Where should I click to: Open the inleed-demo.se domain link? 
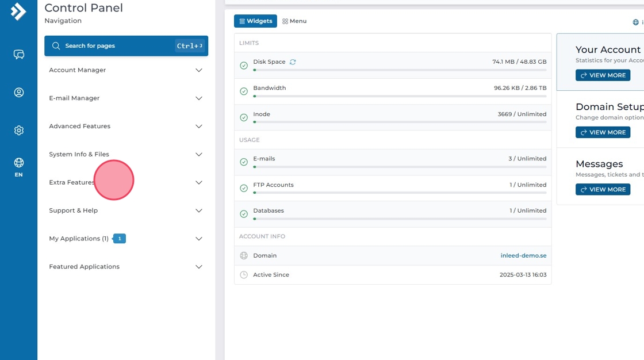(x=523, y=255)
